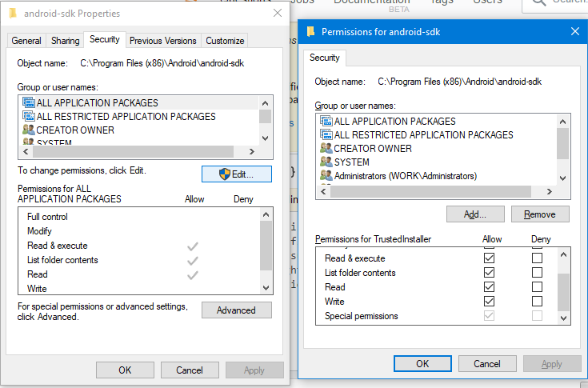Check Deny for Write permission
The image size is (588, 388).
tap(537, 302)
